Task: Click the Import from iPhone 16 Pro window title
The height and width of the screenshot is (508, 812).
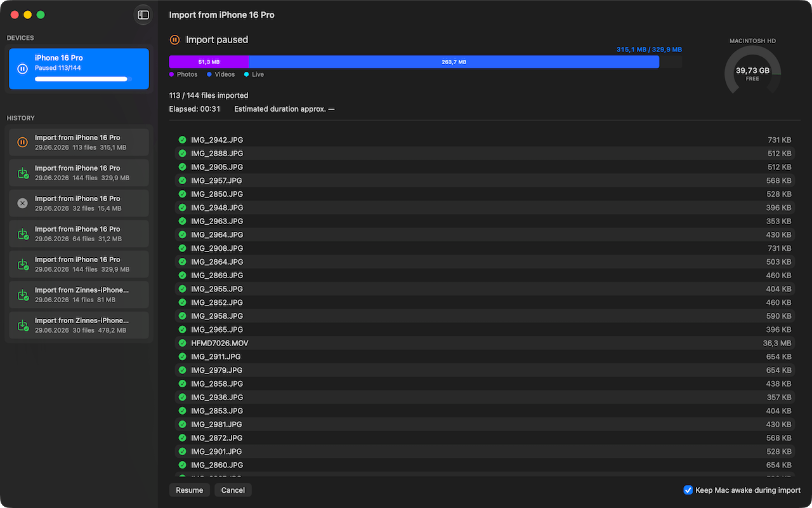Action: tap(222, 15)
